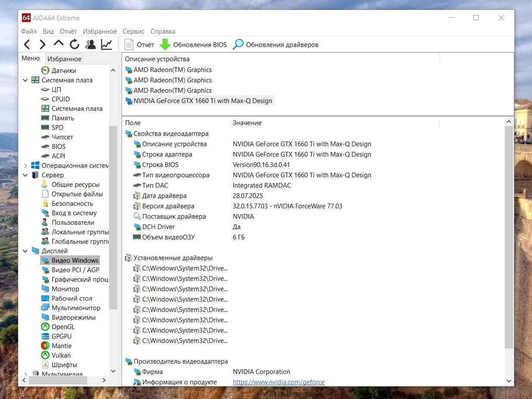Select Безопасность in the tree
The height and width of the screenshot is (399, 532).
pos(67,203)
